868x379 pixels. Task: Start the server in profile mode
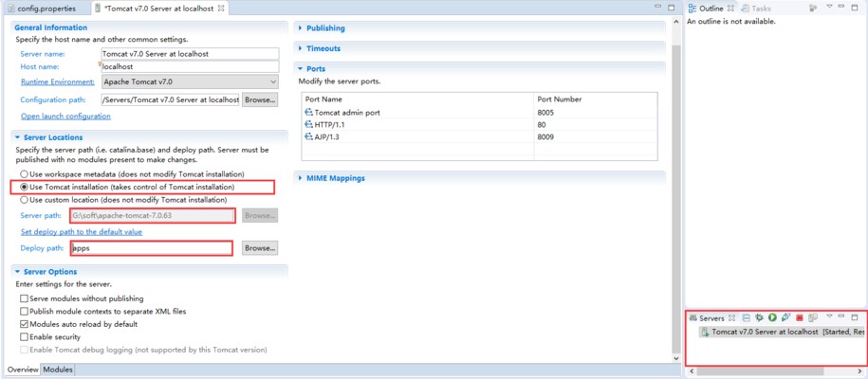point(786,317)
